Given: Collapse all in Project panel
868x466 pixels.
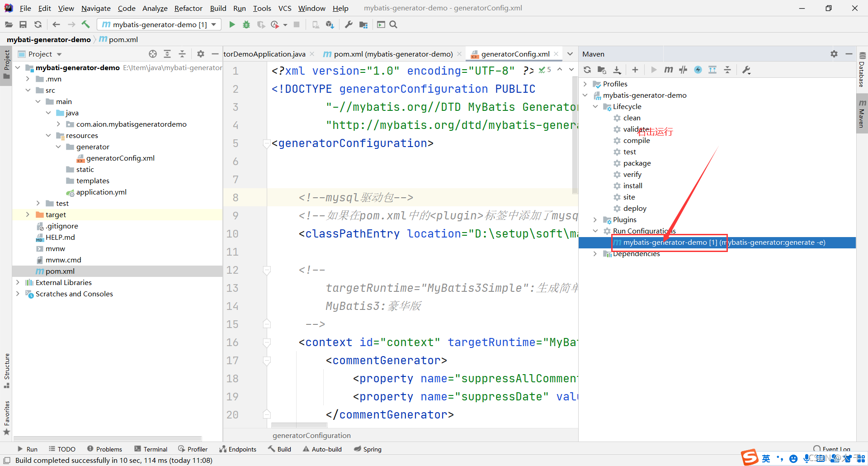Looking at the screenshot, I should (182, 54).
